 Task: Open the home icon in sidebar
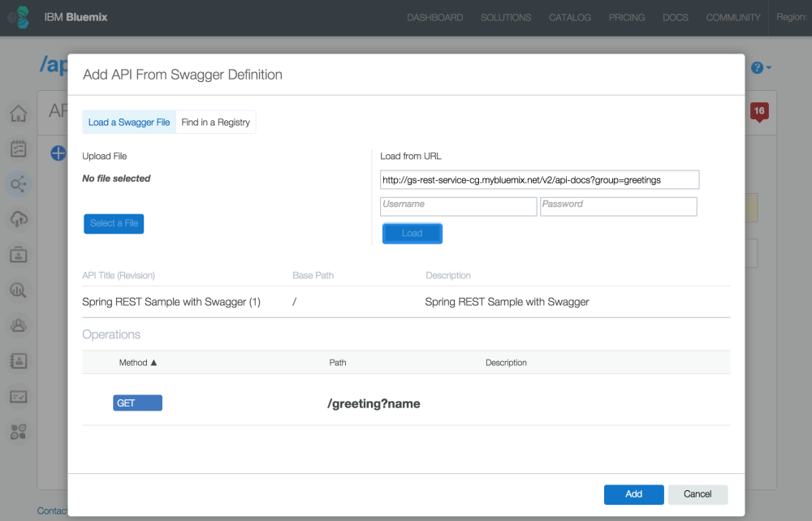point(19,114)
